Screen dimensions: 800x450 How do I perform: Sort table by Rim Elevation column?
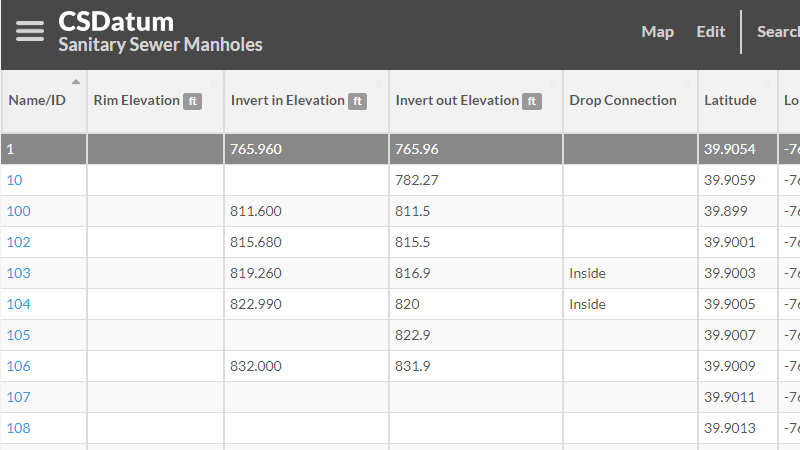coord(136,101)
